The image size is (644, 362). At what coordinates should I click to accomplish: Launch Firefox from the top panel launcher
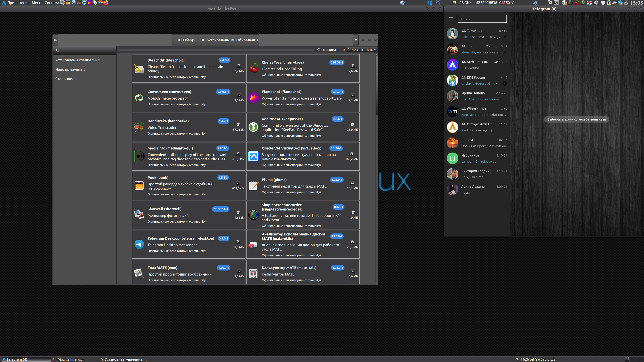click(106, 3)
